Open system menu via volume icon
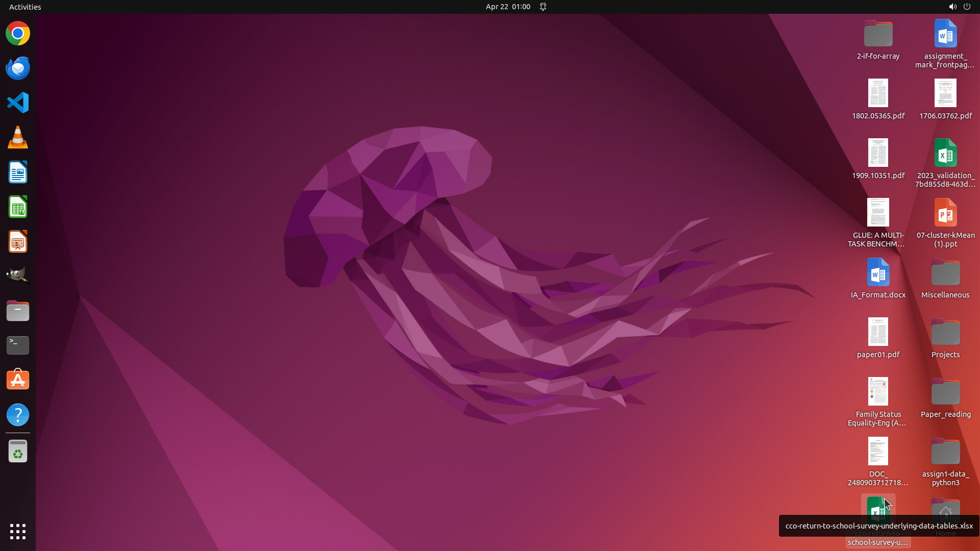Screen dimensions: 980x551 pos(952,7)
